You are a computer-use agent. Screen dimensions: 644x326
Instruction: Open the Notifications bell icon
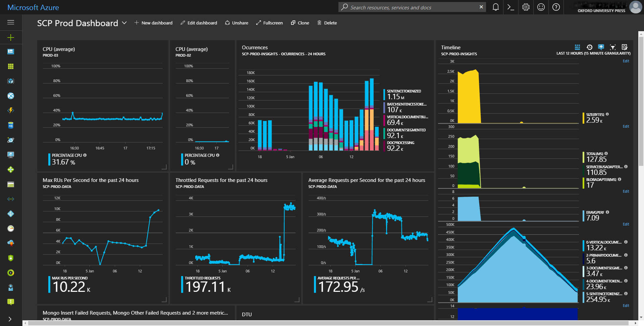click(x=496, y=7)
